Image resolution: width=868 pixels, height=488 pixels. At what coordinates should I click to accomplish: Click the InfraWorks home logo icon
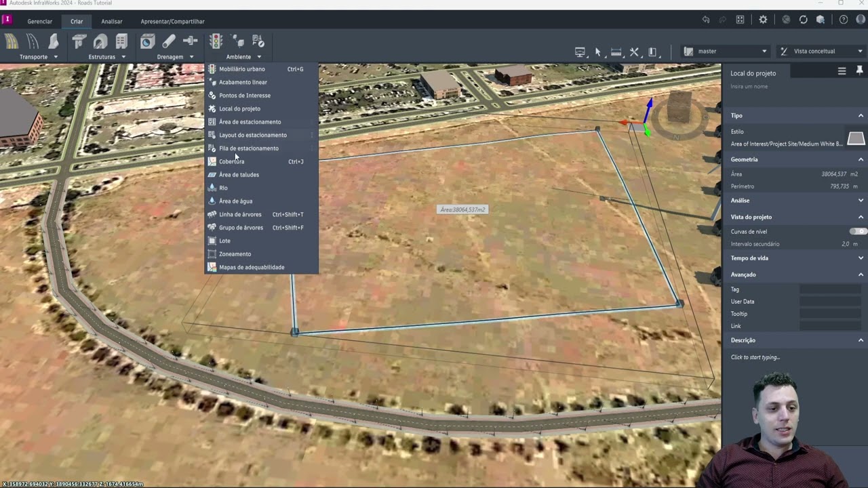tap(7, 19)
